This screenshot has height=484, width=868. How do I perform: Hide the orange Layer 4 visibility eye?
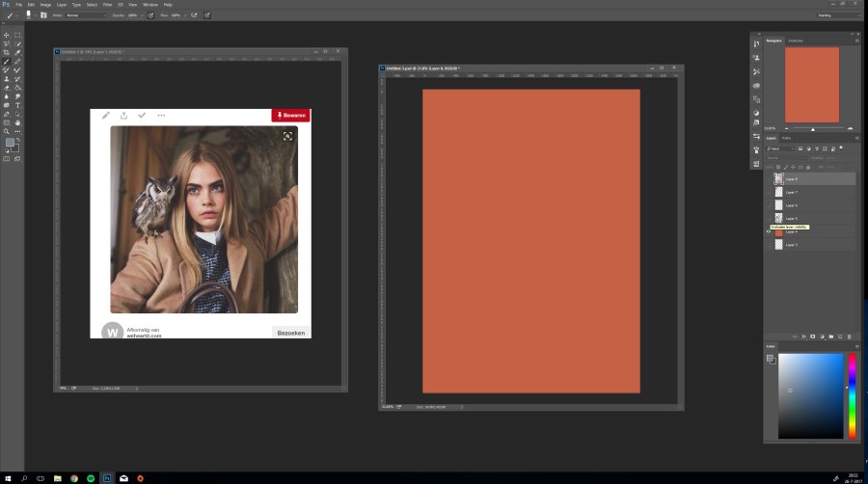click(769, 232)
